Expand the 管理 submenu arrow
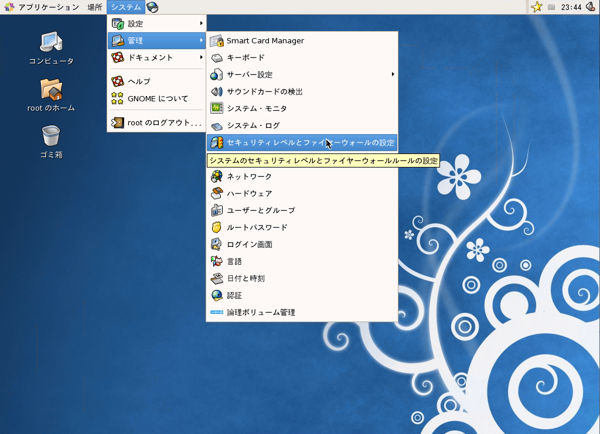The height and width of the screenshot is (434, 600). 201,40
